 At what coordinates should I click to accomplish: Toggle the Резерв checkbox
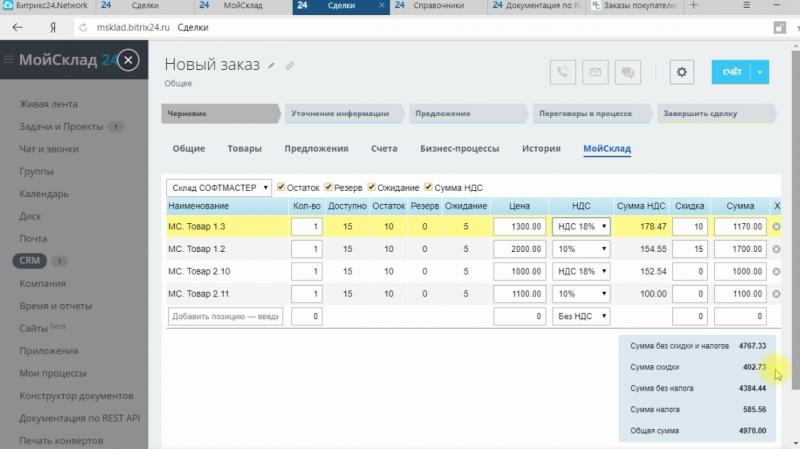coord(328,187)
